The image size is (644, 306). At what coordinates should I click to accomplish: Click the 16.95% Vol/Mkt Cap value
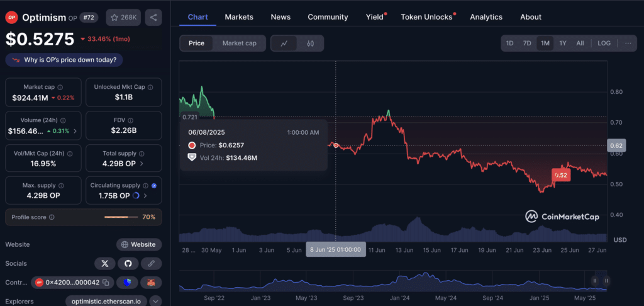[42, 163]
